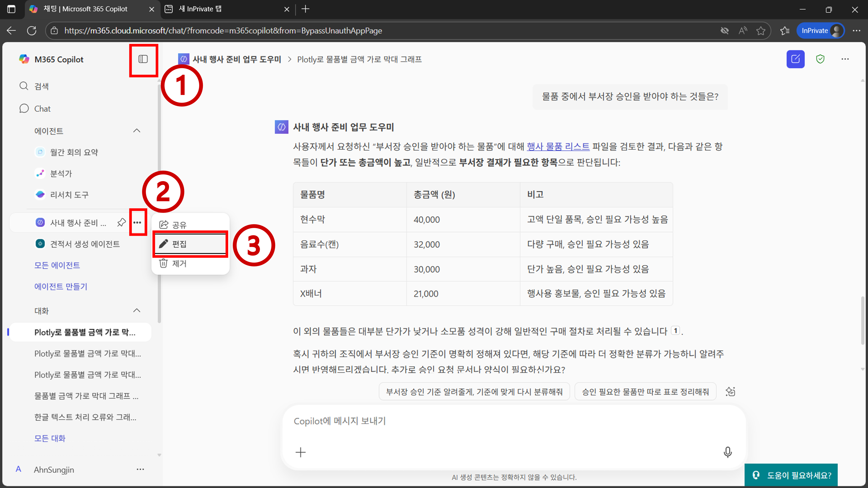Pin the 사내 행사 준비 agent
The image size is (868, 488).
coord(121,222)
